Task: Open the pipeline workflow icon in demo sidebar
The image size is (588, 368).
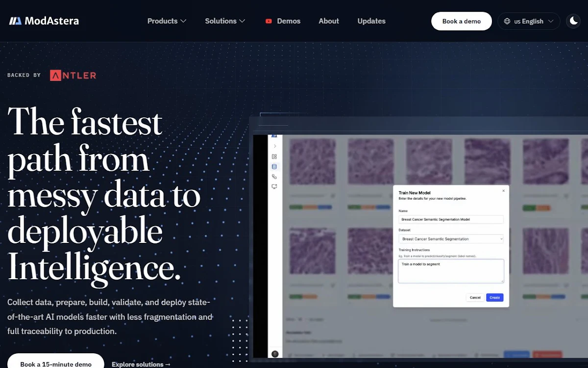Action: point(274,177)
